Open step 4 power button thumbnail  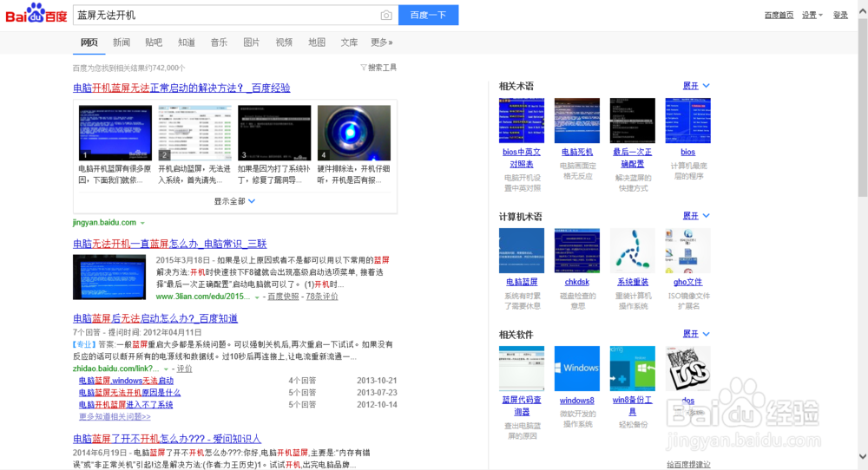354,133
